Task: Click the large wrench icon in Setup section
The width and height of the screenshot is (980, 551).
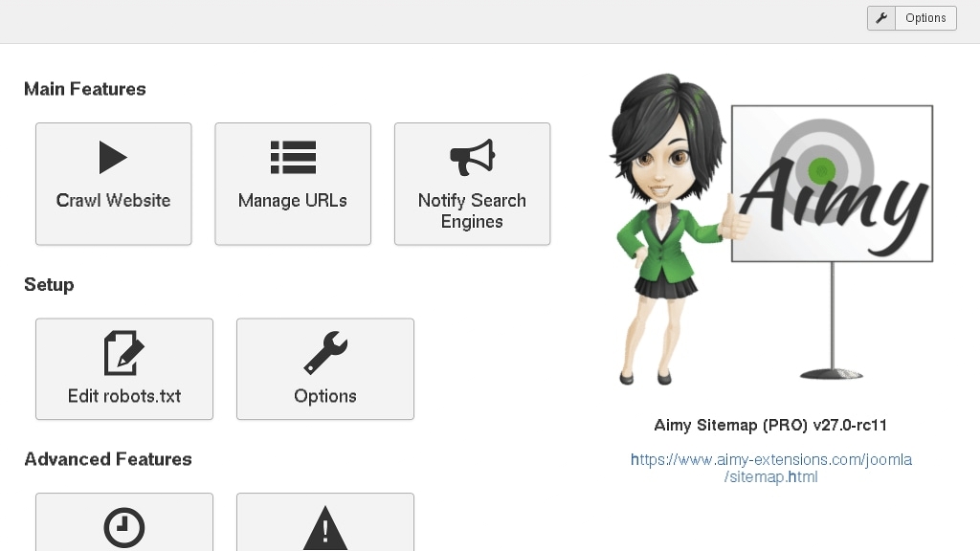Action: (x=325, y=353)
